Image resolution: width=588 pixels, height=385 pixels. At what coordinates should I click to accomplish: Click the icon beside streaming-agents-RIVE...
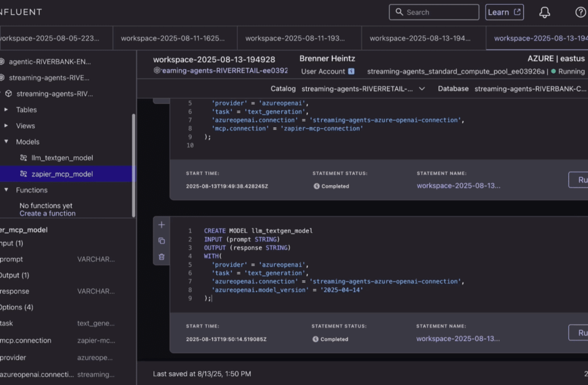tap(1, 78)
